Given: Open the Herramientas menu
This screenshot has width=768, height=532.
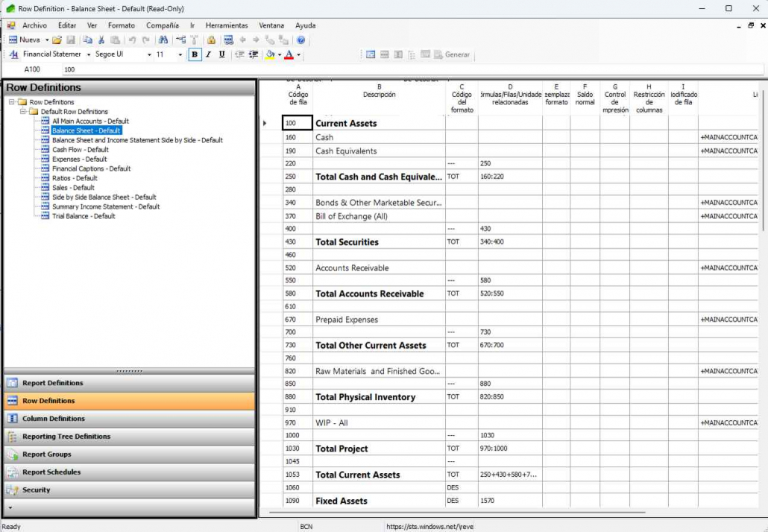Looking at the screenshot, I should click(226, 25).
